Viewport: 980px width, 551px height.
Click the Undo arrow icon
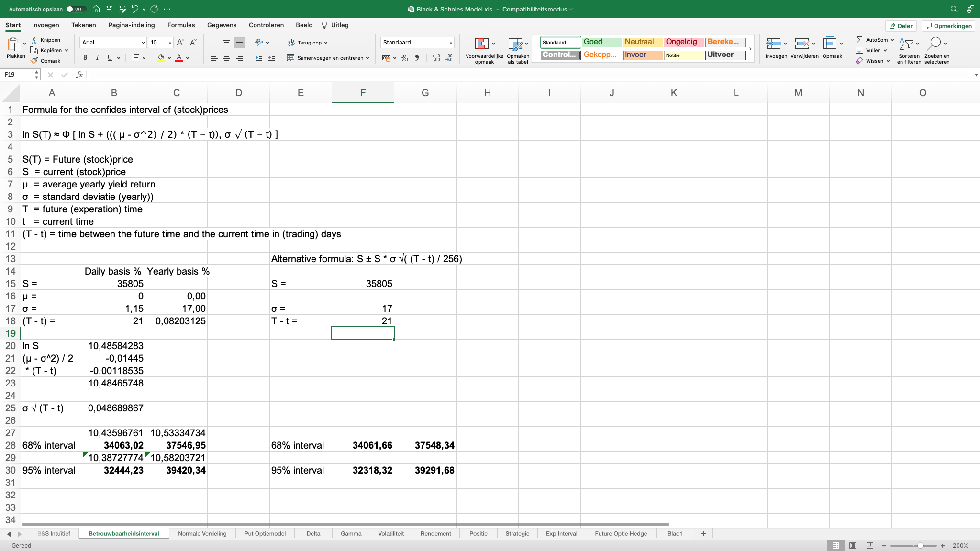135,9
